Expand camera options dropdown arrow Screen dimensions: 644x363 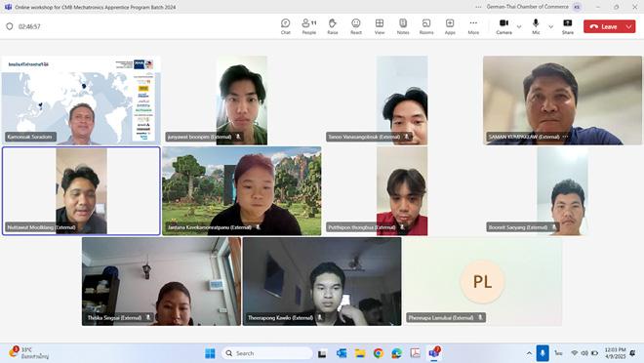point(519,26)
